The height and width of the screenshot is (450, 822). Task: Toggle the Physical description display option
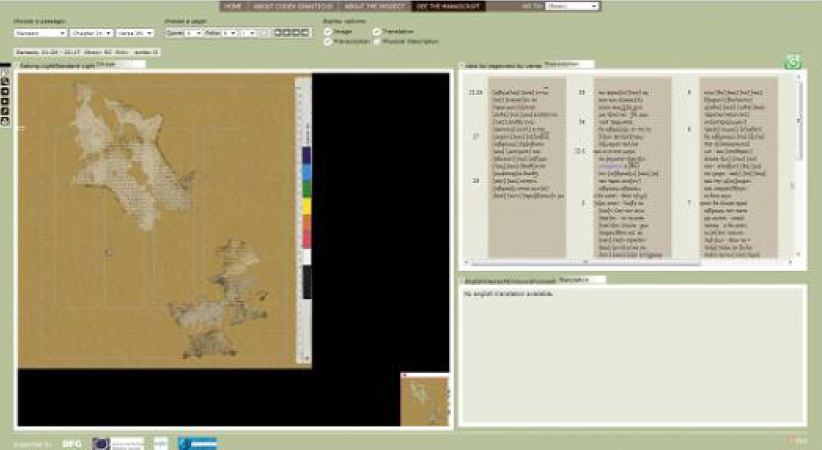coord(377,42)
